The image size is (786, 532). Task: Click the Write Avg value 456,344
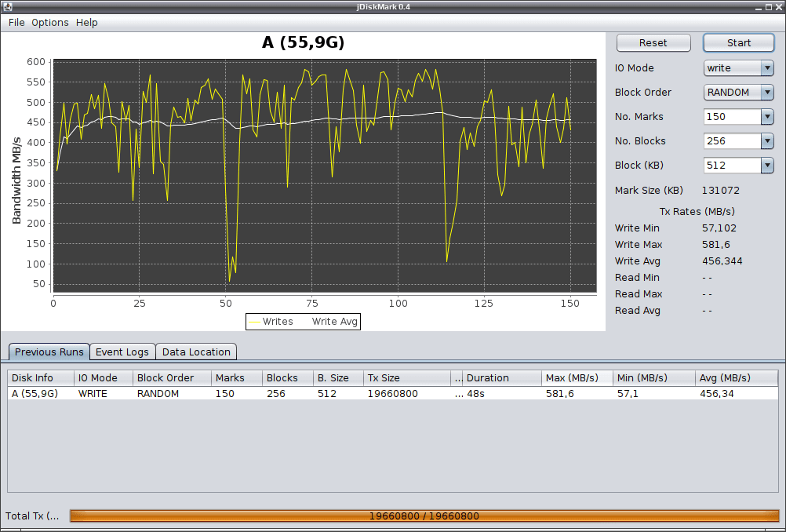pos(722,261)
